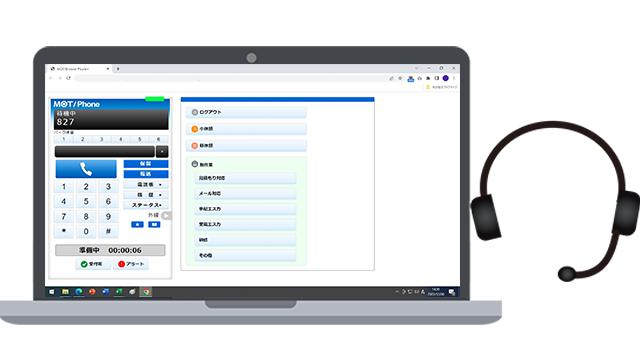Click the MOT Browser Phone browser tab

(78, 69)
